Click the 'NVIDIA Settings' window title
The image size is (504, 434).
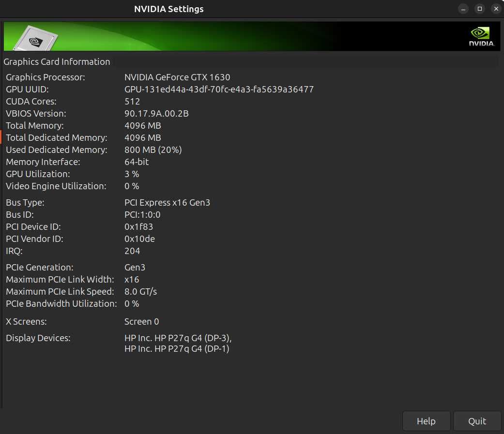coord(169,9)
